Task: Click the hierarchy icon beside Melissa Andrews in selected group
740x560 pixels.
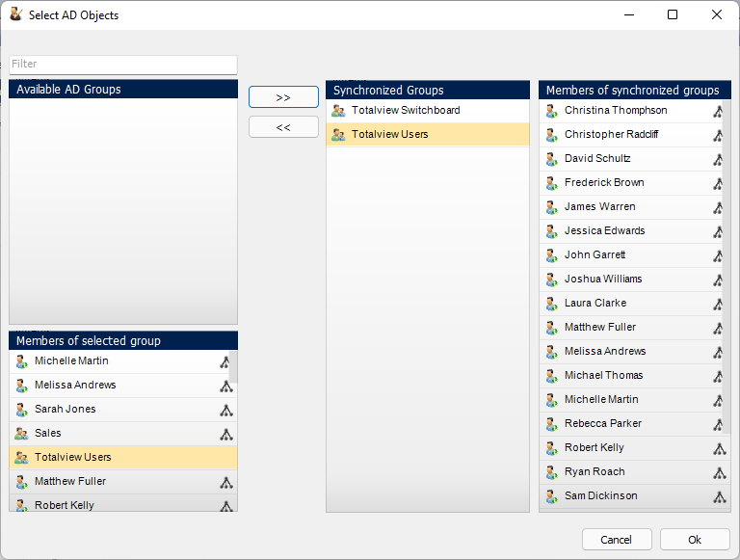Action: [226, 387]
